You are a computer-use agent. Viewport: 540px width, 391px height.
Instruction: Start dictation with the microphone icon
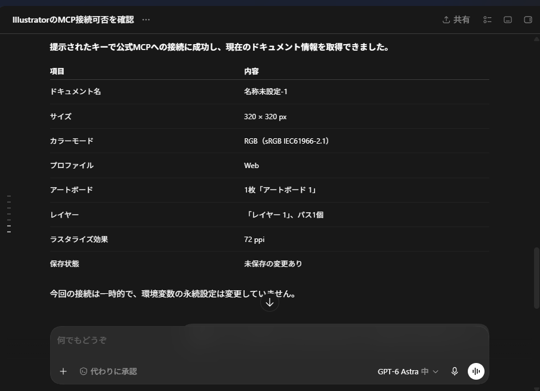point(455,371)
